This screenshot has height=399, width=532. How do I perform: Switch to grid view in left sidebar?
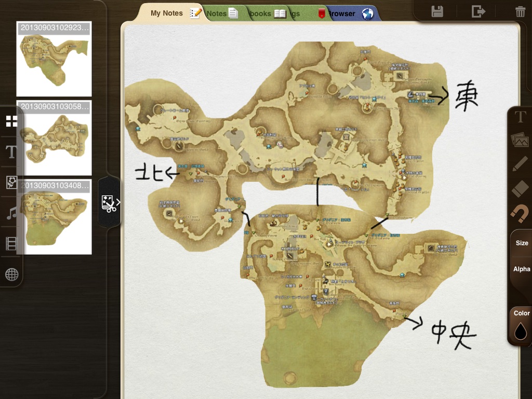click(x=11, y=122)
